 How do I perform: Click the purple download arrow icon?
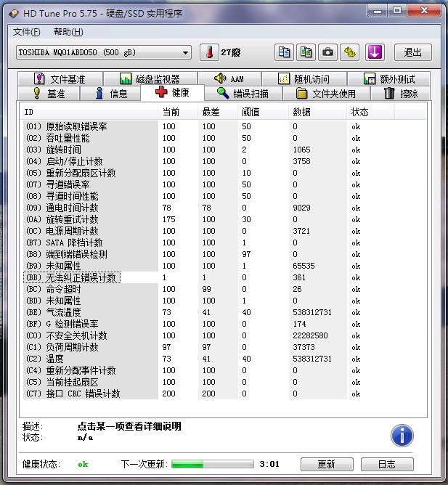375,52
